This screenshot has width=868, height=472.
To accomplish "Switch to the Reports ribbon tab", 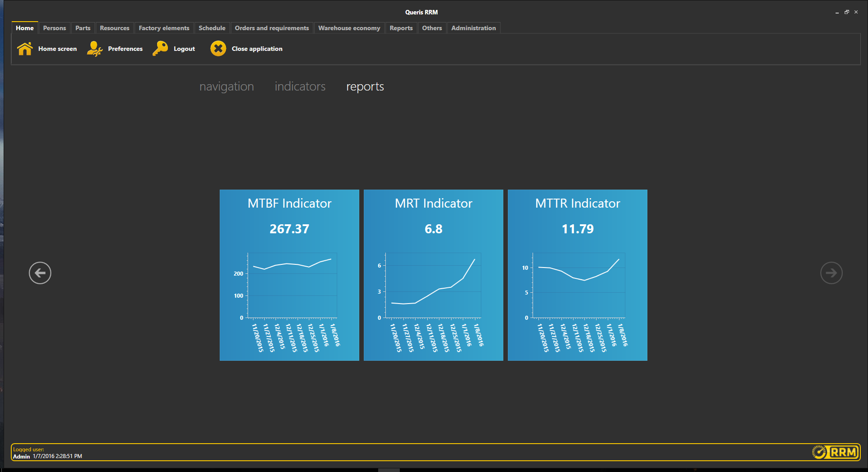I will click(401, 28).
